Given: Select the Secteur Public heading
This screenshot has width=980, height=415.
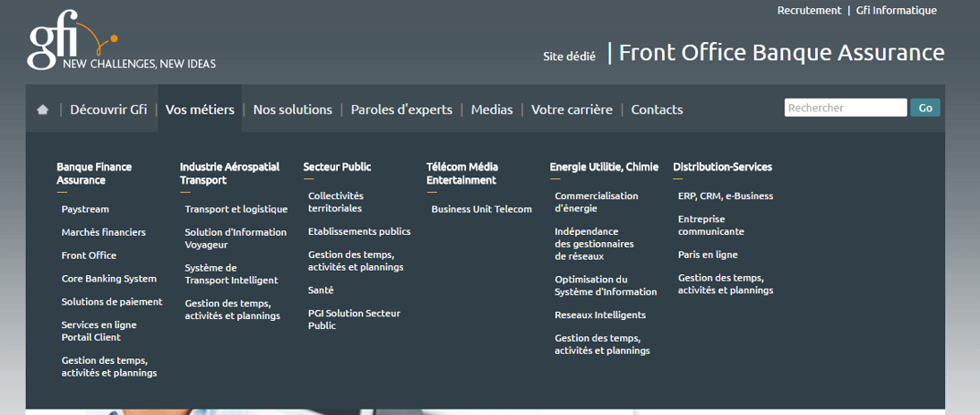Looking at the screenshot, I should 337,168.
